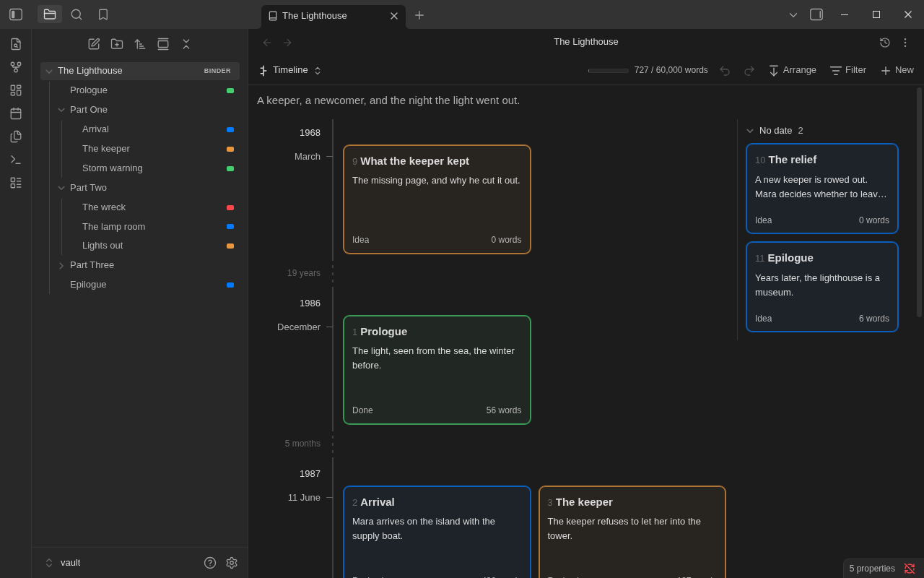Change sort order icon in sidebar
The width and height of the screenshot is (924, 578).
tap(140, 44)
